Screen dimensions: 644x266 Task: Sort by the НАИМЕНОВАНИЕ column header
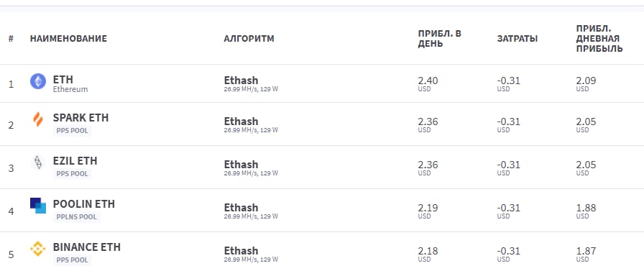pos(68,39)
